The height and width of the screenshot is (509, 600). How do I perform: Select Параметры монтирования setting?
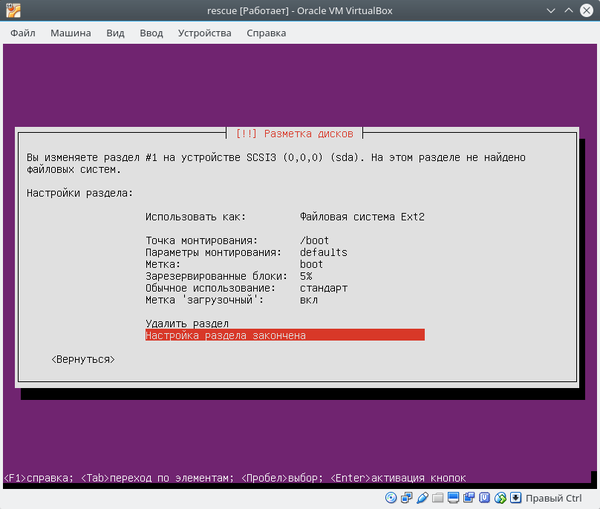tap(285, 253)
